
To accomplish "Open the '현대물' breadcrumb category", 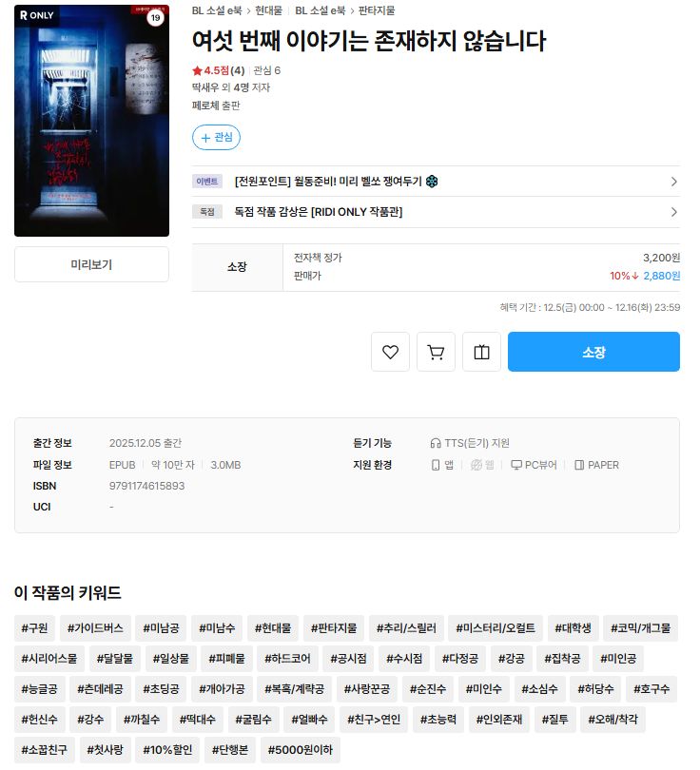I will [x=269, y=10].
